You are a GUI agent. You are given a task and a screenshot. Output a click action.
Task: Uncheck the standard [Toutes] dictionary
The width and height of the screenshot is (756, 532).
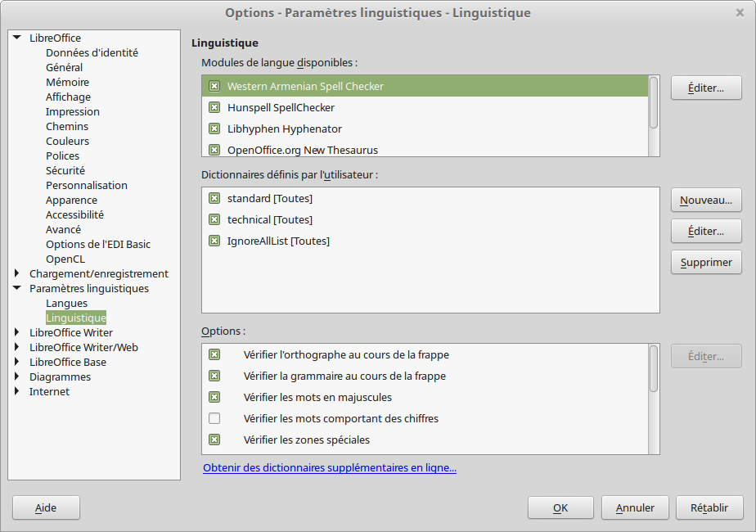(x=214, y=198)
